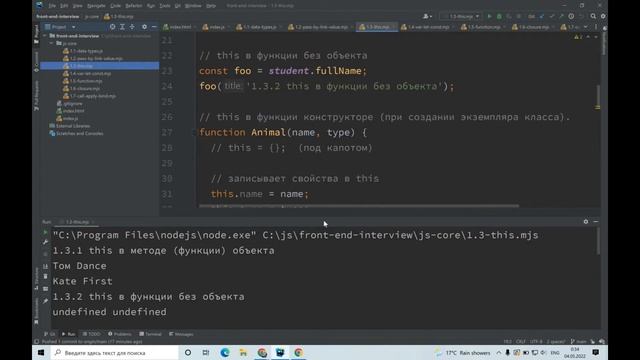The height and width of the screenshot is (360, 640).
Task: Click the Git update project arrow icon
Action: point(542,16)
